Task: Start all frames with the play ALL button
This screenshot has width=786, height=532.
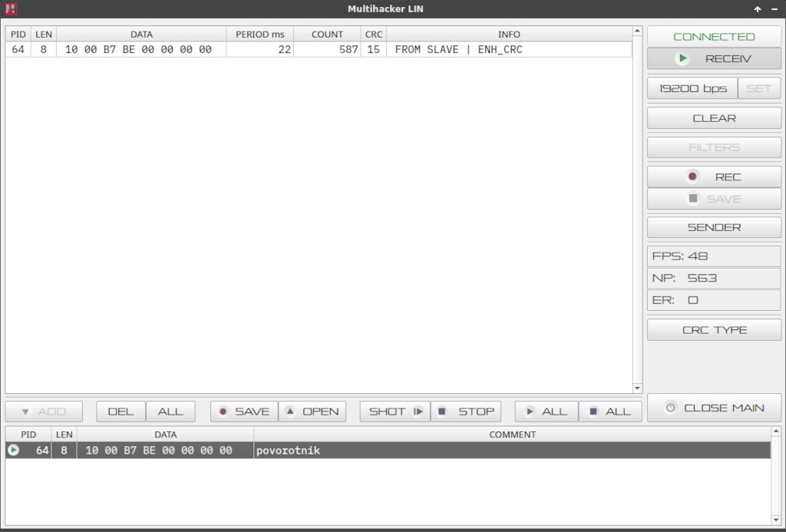Action: click(x=546, y=411)
